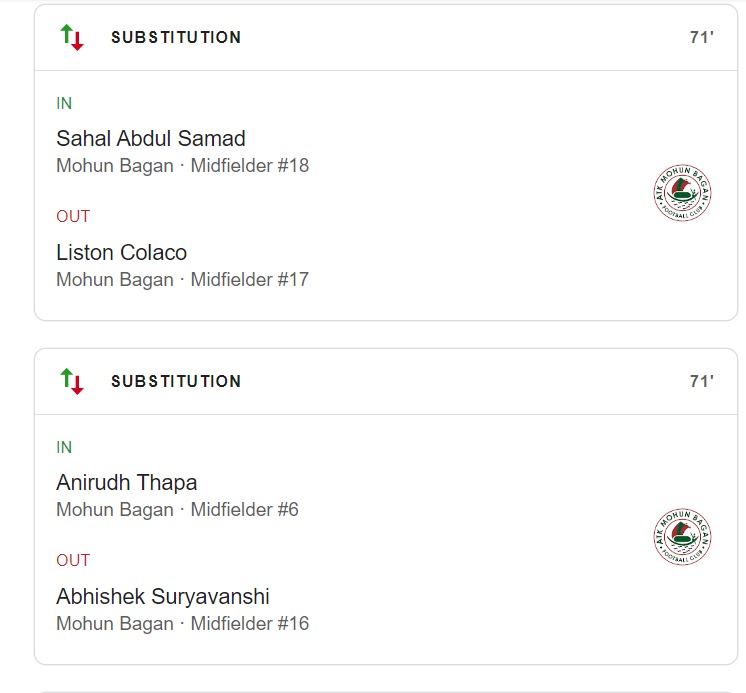Click Mohun Bagan crest in second card

click(682, 538)
